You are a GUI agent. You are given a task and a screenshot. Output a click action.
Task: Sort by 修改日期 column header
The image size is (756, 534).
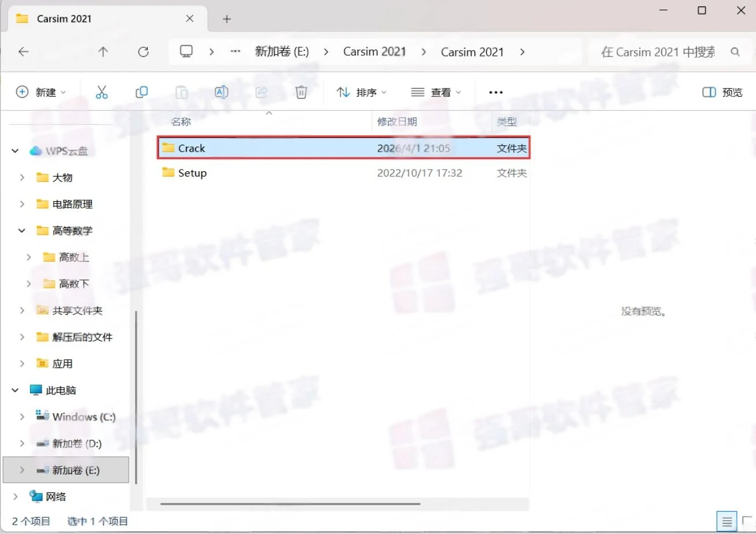pyautogui.click(x=397, y=122)
